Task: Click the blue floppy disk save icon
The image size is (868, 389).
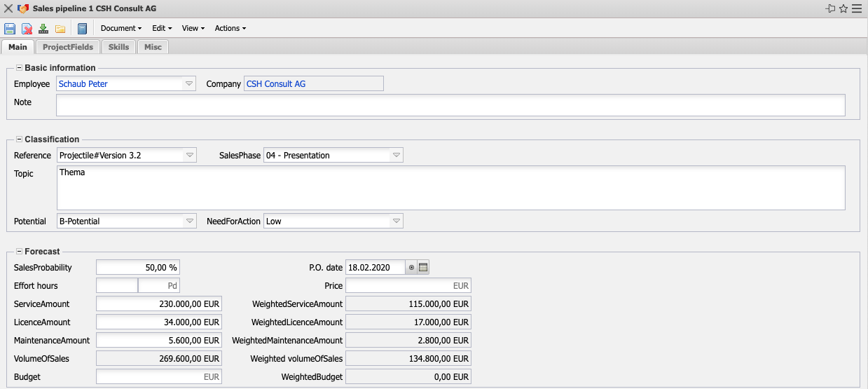Action: 10,29
